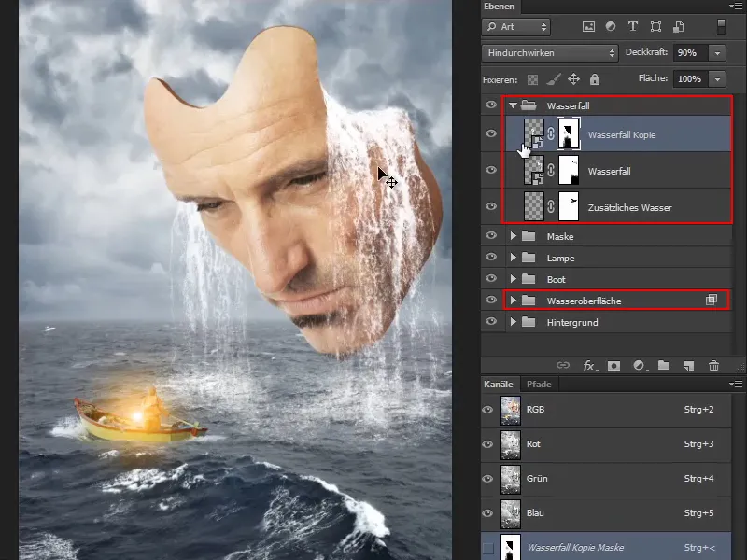Open Kanäle panel flyout menu

pyautogui.click(x=736, y=384)
